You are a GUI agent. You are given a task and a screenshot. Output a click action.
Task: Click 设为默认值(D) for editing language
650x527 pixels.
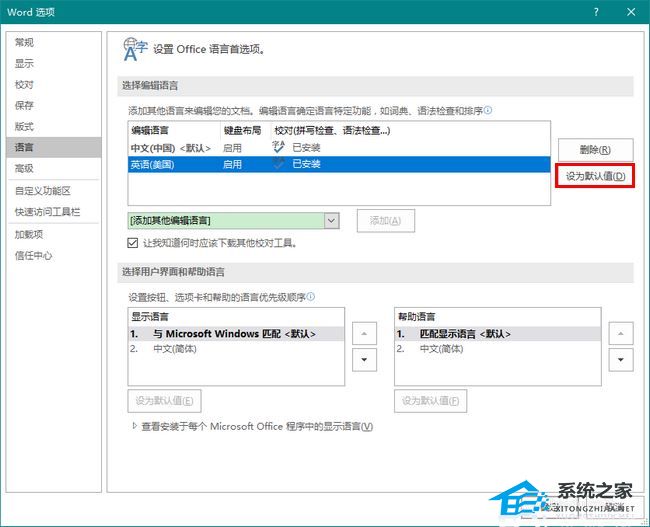click(x=595, y=176)
